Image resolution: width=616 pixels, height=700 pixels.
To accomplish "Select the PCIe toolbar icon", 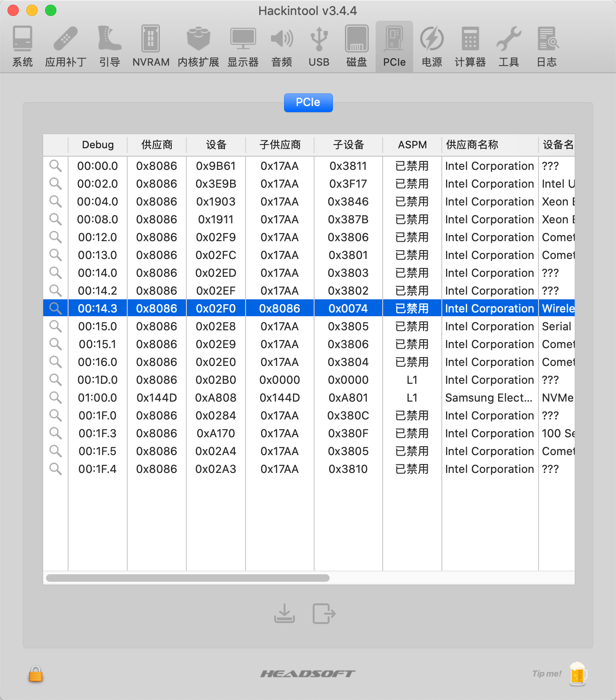I will [394, 46].
